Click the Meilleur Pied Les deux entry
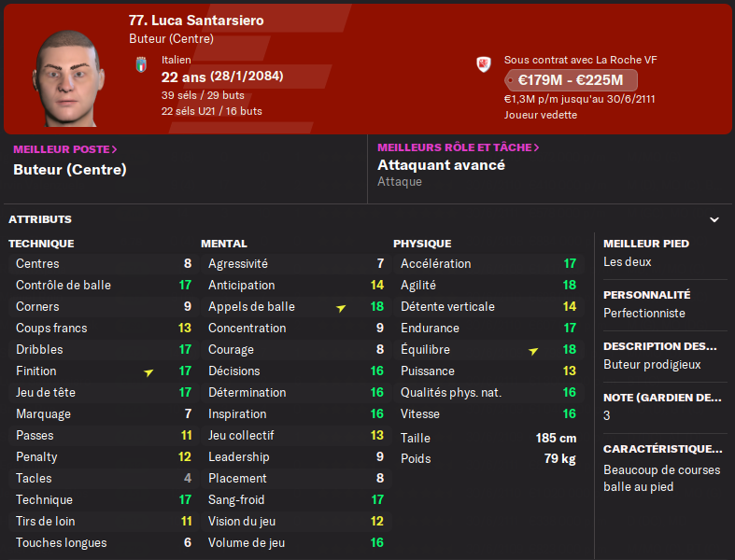This screenshot has height=560, width=735. [x=627, y=262]
